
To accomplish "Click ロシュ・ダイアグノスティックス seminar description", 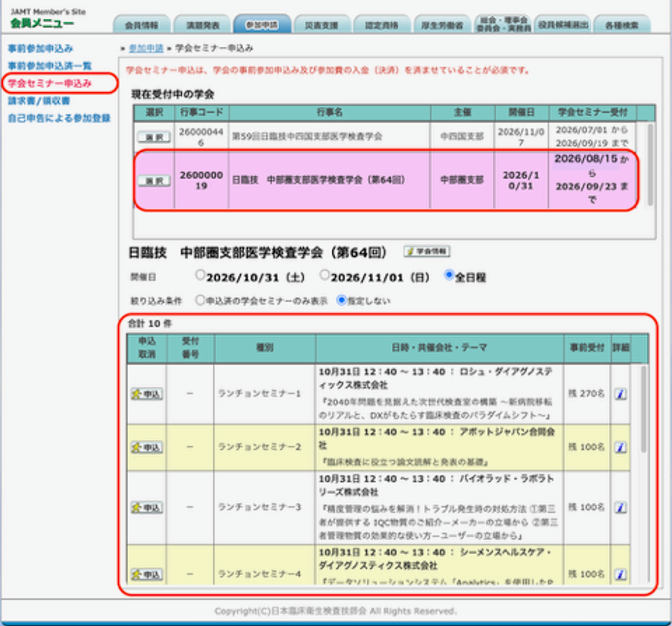I will pyautogui.click(x=439, y=394).
